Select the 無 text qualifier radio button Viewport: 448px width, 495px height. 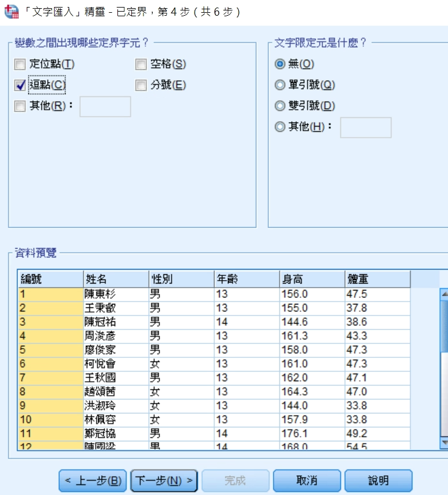280,64
